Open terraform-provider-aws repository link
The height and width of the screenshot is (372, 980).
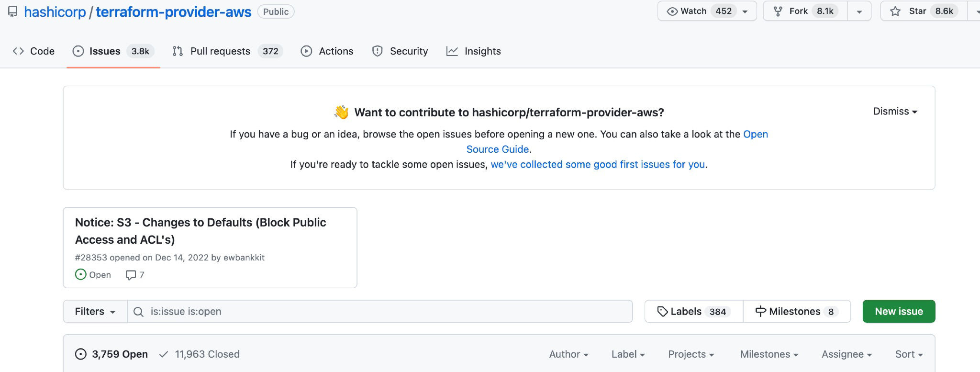click(174, 11)
